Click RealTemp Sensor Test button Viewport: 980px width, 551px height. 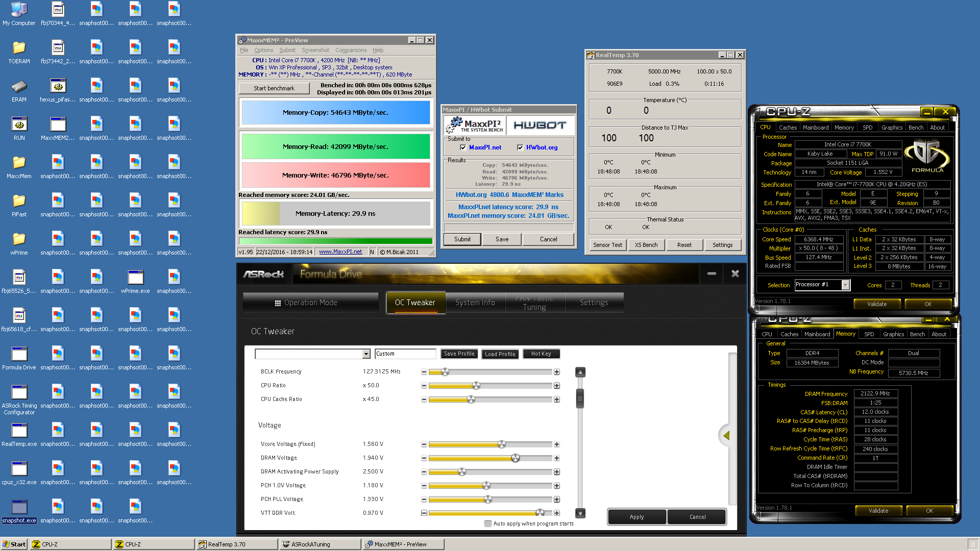click(x=607, y=245)
